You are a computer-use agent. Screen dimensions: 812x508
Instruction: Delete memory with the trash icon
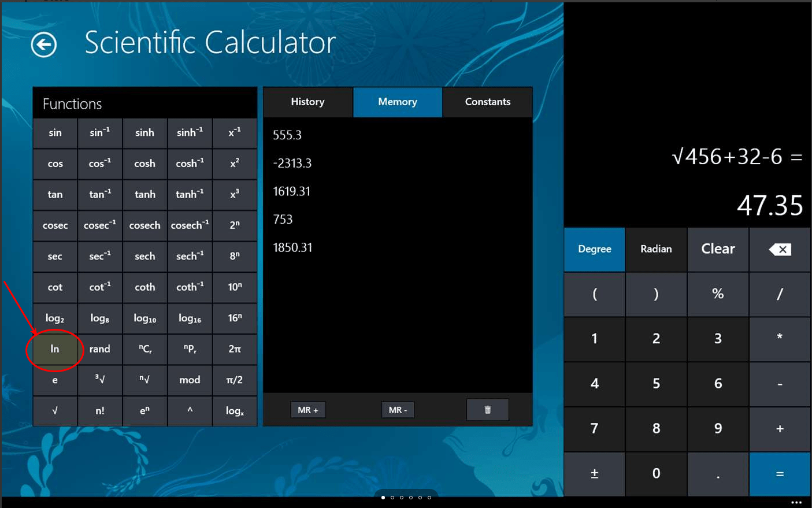(487, 410)
